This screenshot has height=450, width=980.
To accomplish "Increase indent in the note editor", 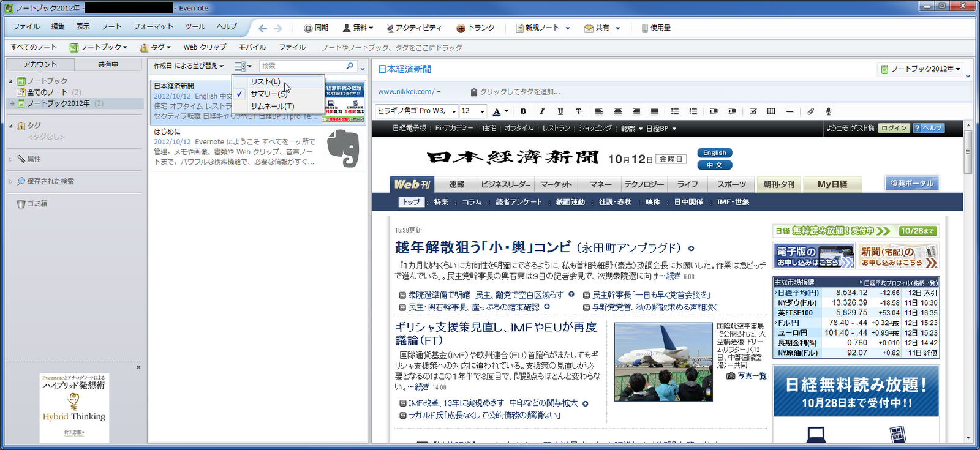I will coord(732,111).
